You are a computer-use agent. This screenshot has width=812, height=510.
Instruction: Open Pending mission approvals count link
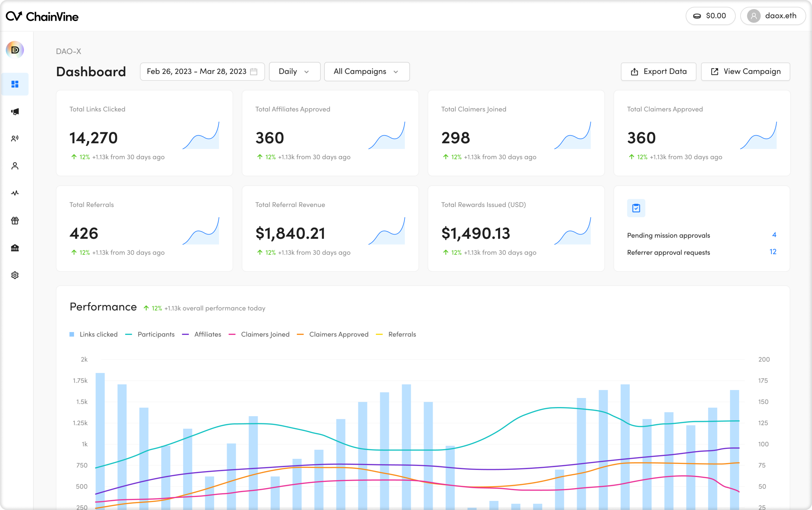774,235
